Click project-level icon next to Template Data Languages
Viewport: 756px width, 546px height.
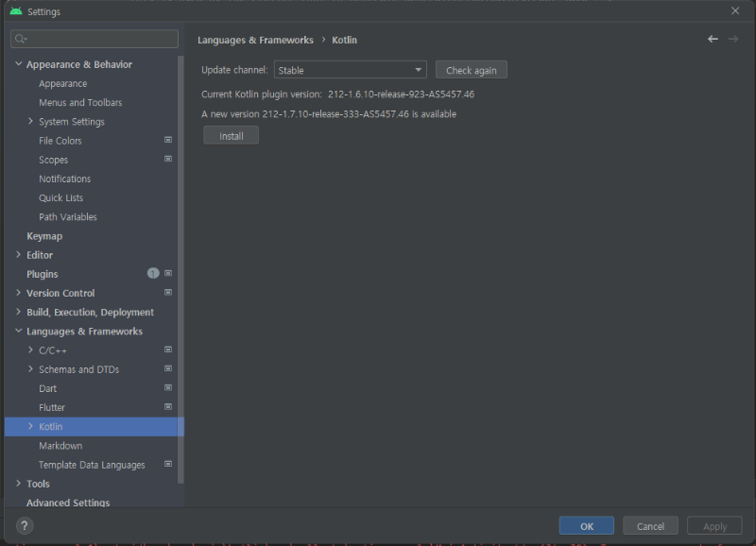[x=168, y=464]
